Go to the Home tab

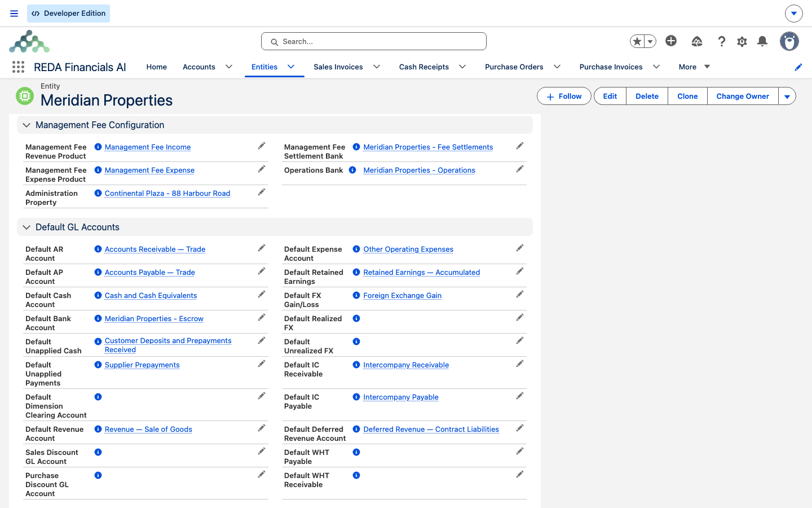click(156, 67)
